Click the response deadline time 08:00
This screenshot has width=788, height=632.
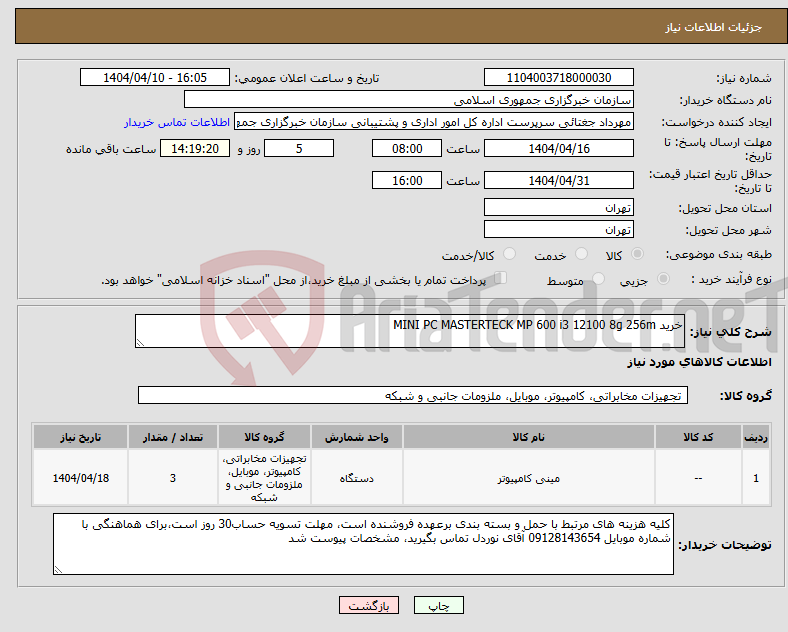coord(407,149)
